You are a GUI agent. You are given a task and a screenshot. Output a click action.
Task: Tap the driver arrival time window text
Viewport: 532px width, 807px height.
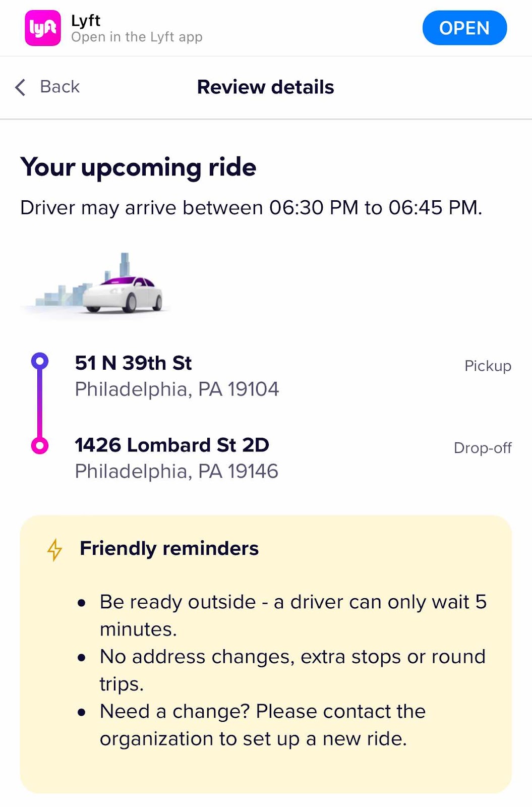point(251,208)
